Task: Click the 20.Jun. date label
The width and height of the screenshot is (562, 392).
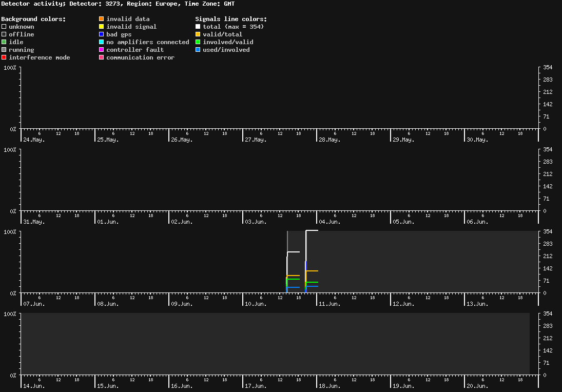Action: coord(477,386)
